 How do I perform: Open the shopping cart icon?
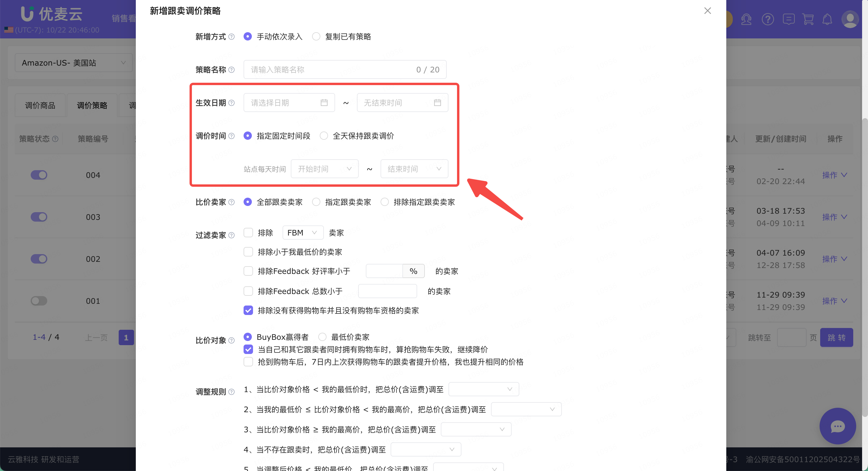[x=808, y=19]
